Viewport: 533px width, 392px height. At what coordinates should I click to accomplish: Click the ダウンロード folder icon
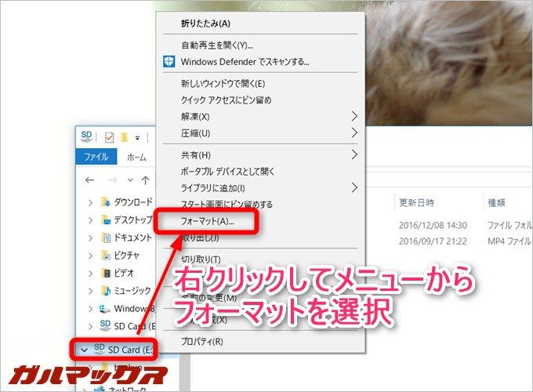pyautogui.click(x=106, y=202)
